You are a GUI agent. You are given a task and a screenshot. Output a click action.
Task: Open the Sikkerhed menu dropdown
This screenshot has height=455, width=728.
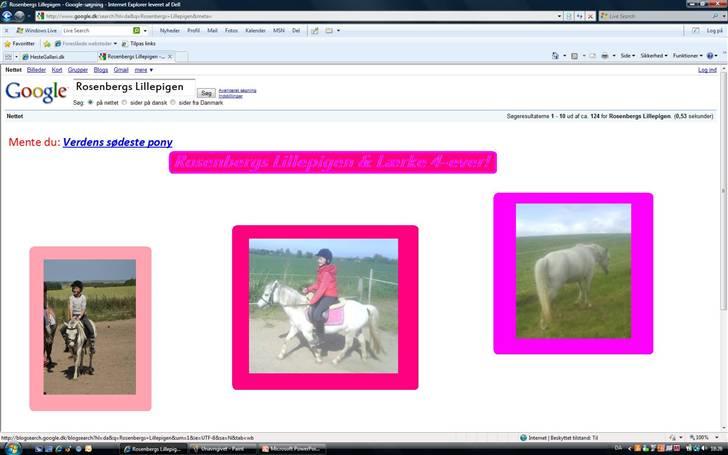(654, 56)
